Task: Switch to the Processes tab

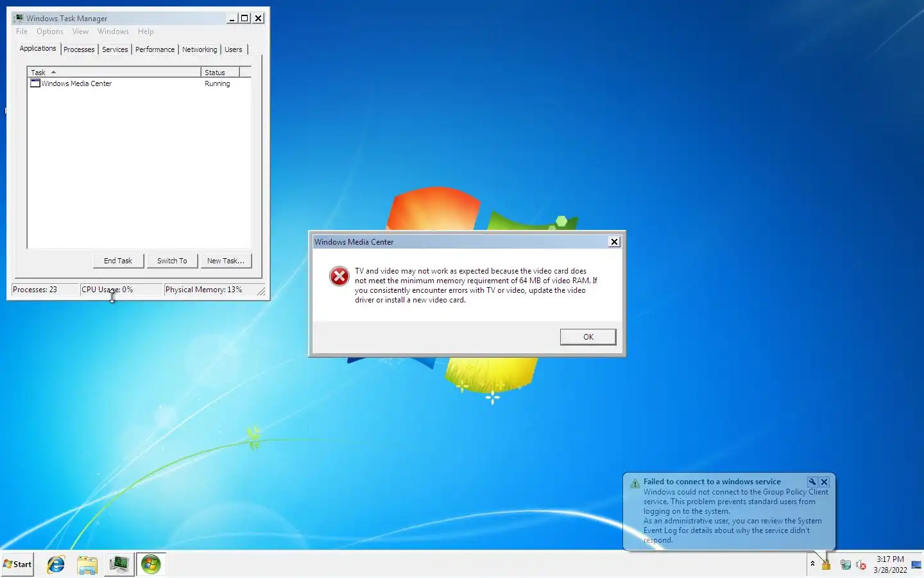Action: point(79,49)
